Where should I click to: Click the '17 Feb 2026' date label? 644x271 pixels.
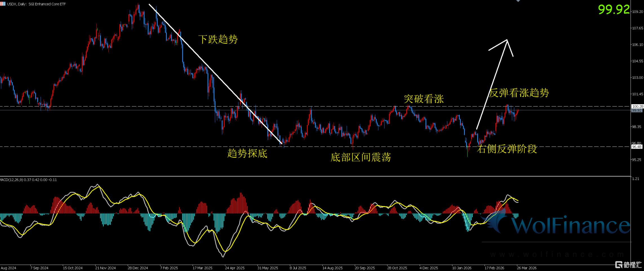pos(494,268)
